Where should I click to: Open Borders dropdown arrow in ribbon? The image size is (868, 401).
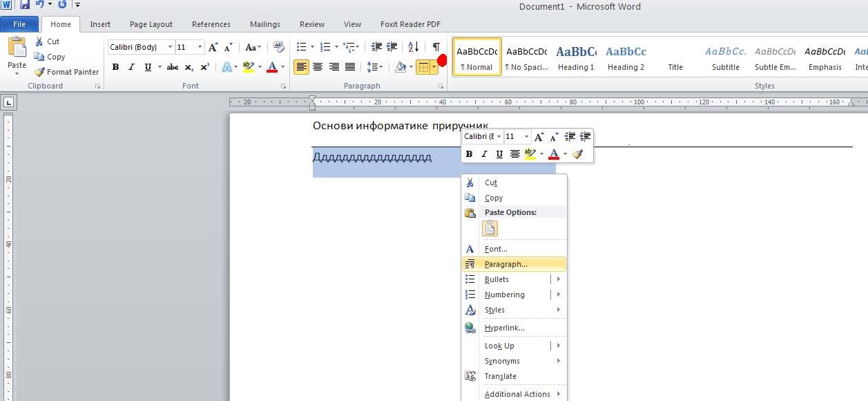(x=434, y=67)
